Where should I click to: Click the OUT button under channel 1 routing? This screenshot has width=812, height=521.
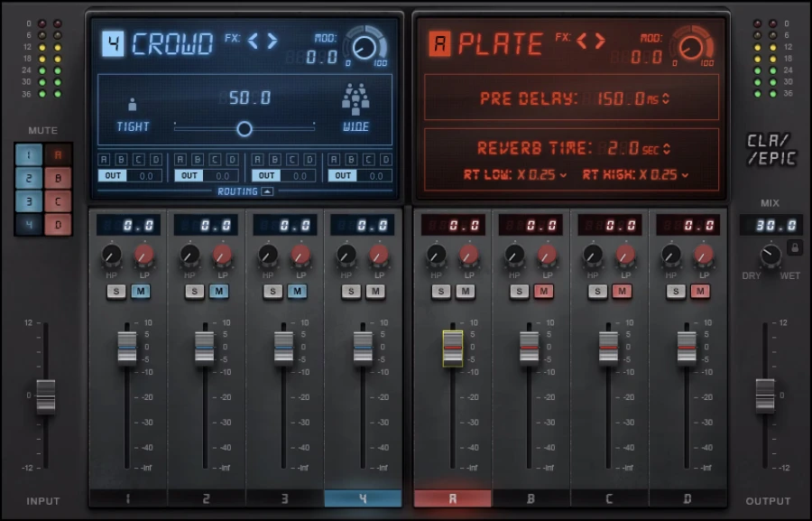click(113, 176)
